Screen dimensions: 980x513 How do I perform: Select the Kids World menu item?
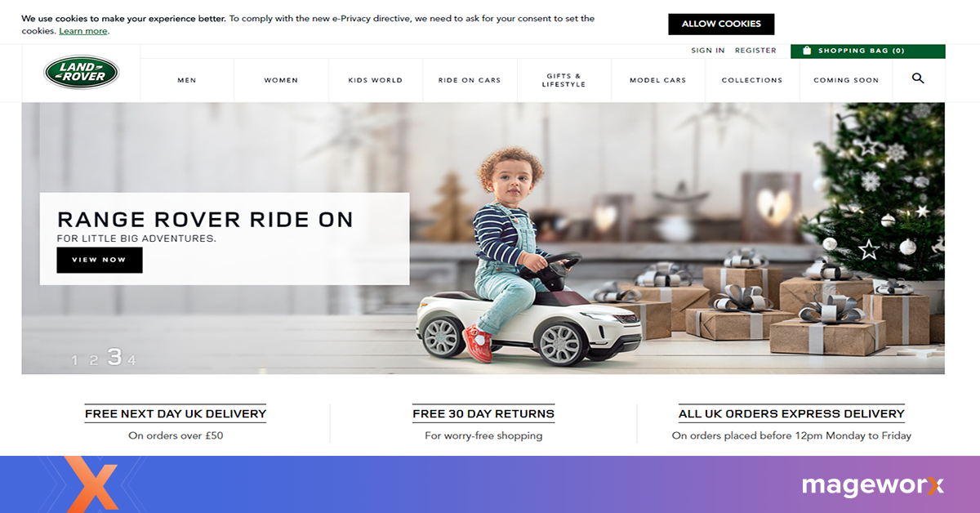375,80
